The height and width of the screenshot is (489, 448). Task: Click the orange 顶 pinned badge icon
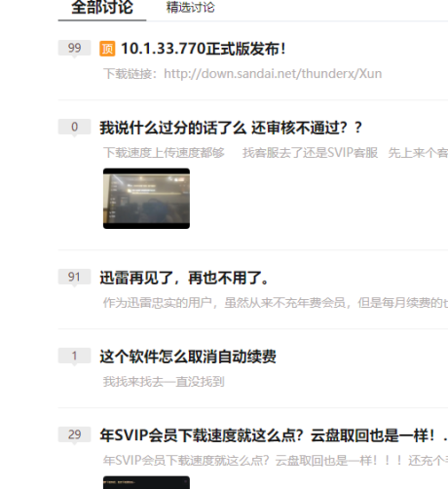[x=107, y=49]
